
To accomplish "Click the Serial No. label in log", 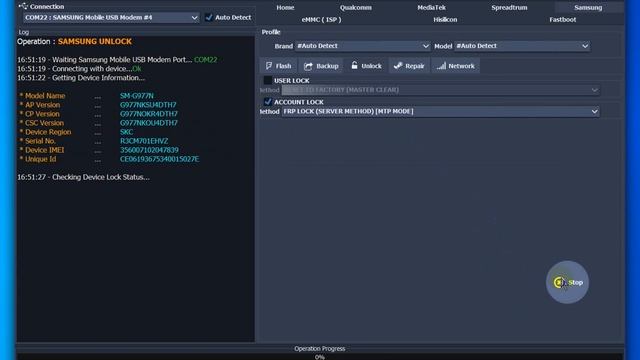I will (x=40, y=141).
